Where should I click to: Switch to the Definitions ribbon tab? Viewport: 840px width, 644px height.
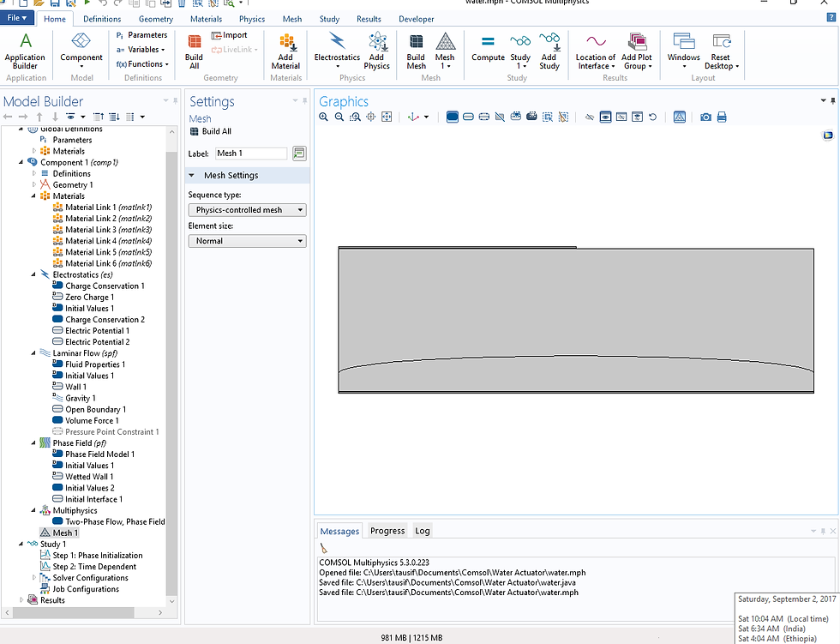[x=102, y=19]
